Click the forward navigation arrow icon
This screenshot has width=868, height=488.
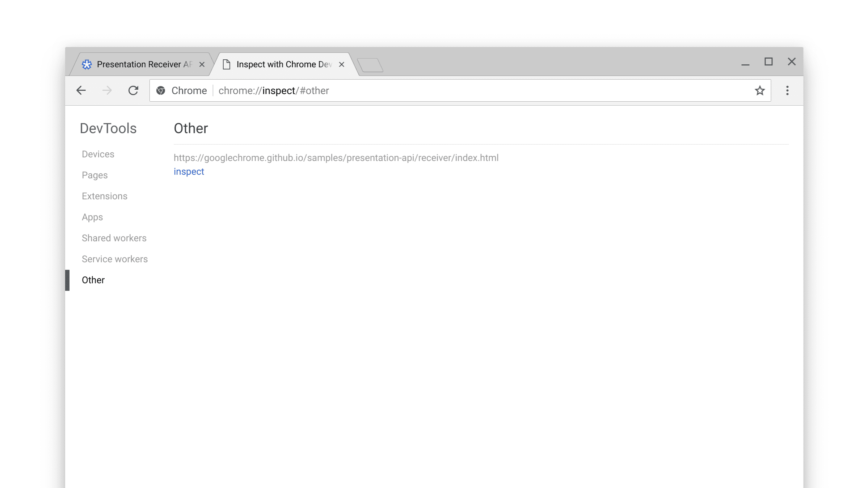pos(107,90)
